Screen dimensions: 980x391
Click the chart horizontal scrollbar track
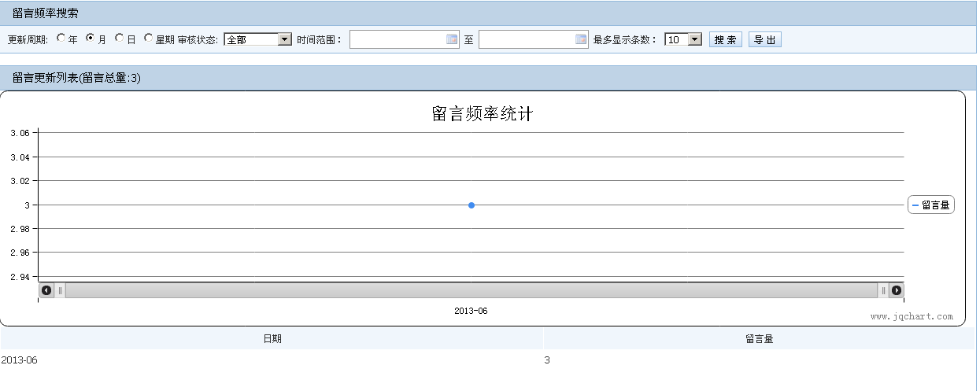tap(472, 290)
